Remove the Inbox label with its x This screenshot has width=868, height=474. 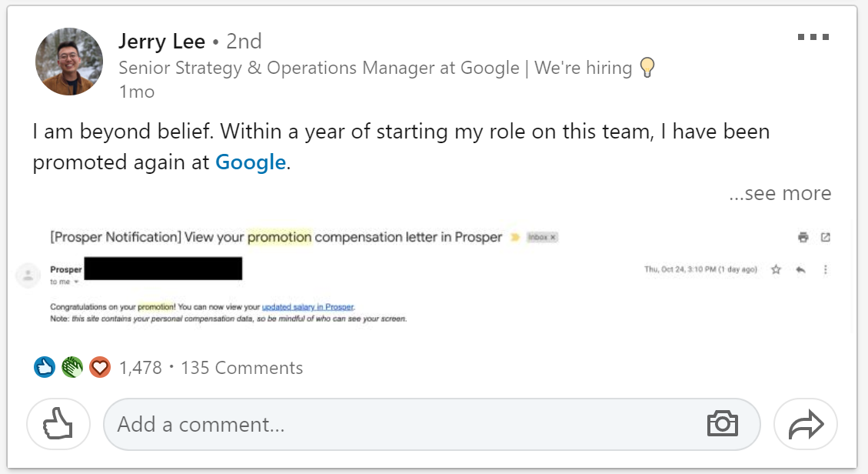[553, 237]
